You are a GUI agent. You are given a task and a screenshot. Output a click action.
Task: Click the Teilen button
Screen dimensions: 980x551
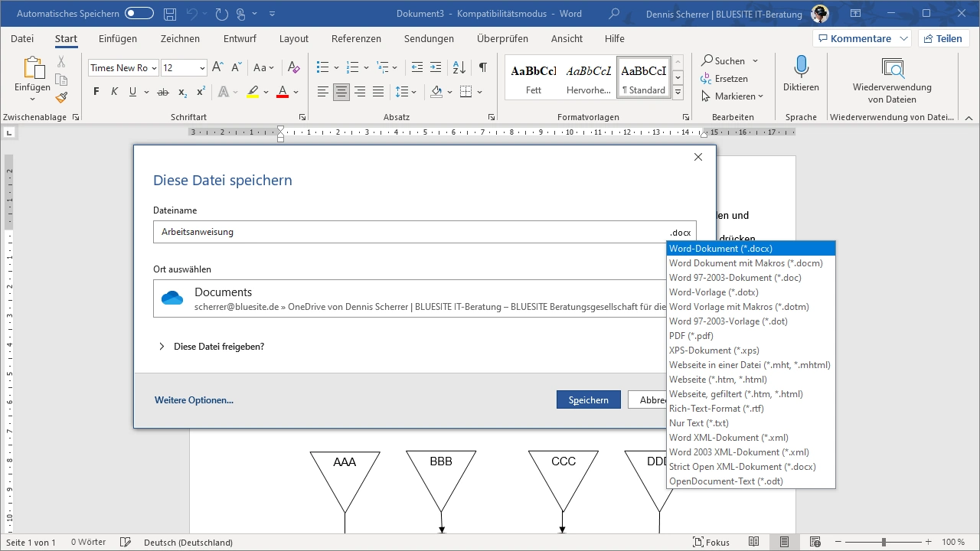point(942,39)
